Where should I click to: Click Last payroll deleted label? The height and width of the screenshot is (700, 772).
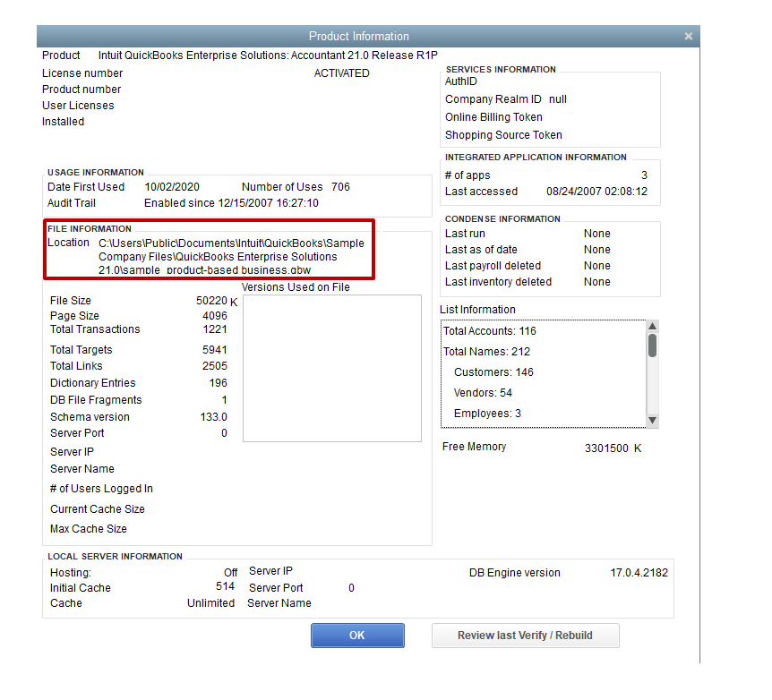[x=493, y=266]
